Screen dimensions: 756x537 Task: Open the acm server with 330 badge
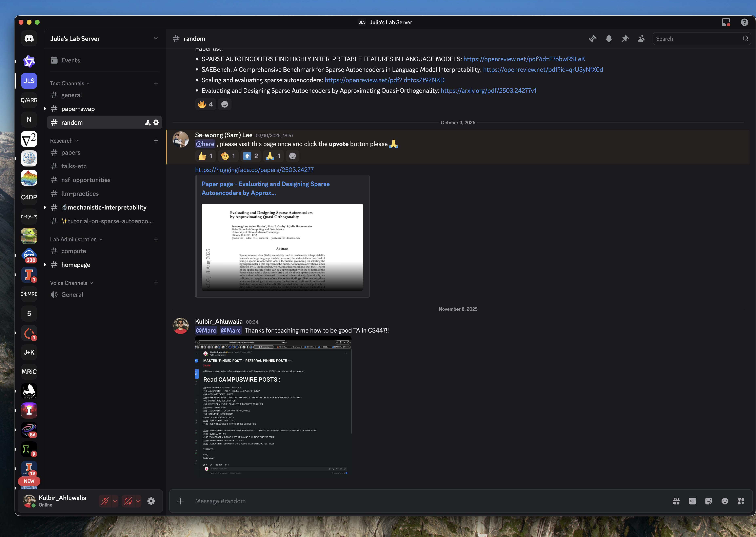tap(29, 256)
